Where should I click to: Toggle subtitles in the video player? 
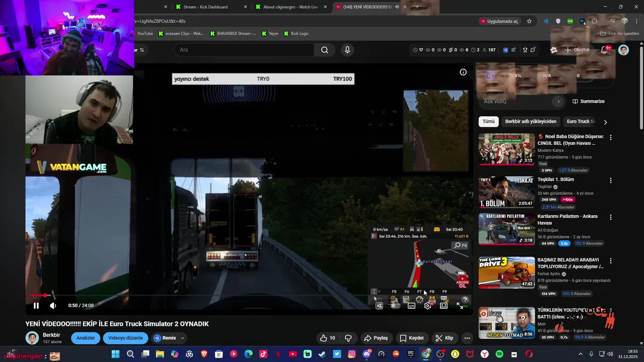[x=411, y=306]
